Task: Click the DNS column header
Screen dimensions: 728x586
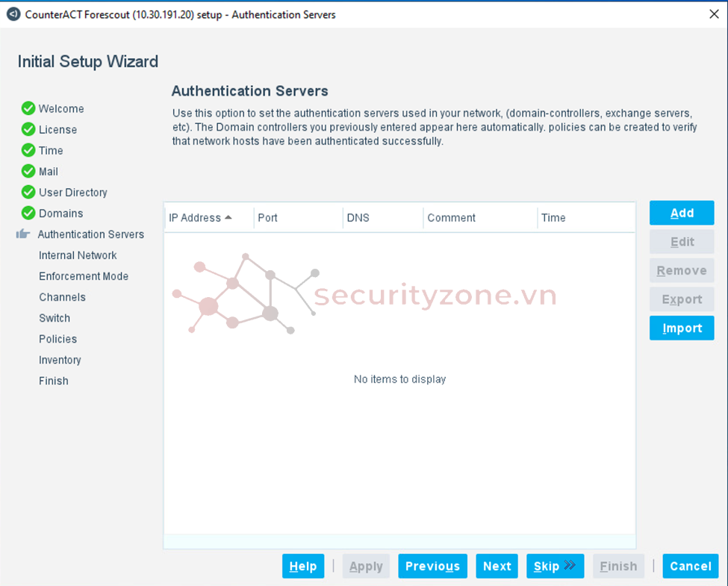Action: point(383,217)
